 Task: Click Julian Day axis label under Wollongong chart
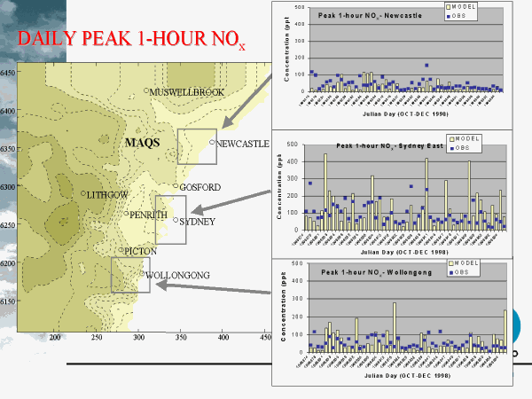click(x=408, y=376)
